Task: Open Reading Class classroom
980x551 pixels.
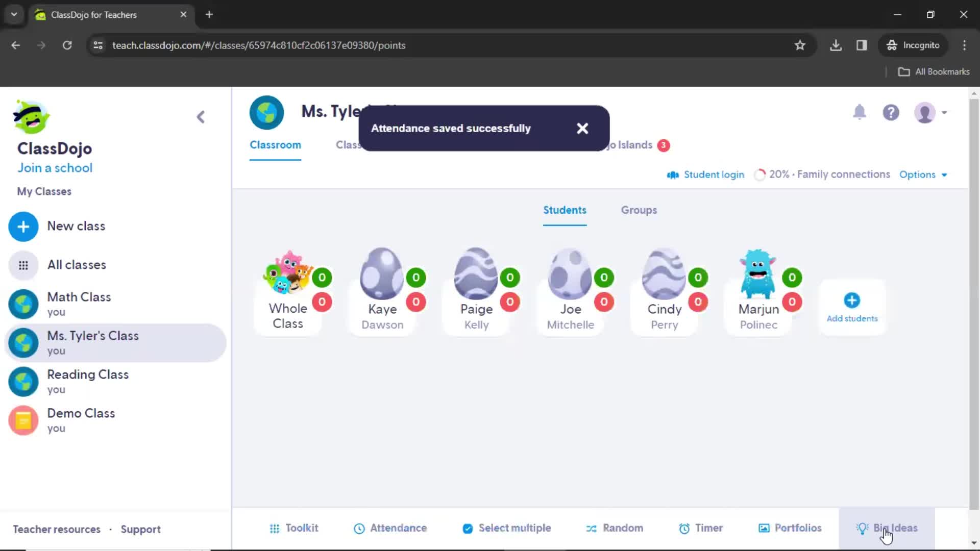Action: pos(87,382)
